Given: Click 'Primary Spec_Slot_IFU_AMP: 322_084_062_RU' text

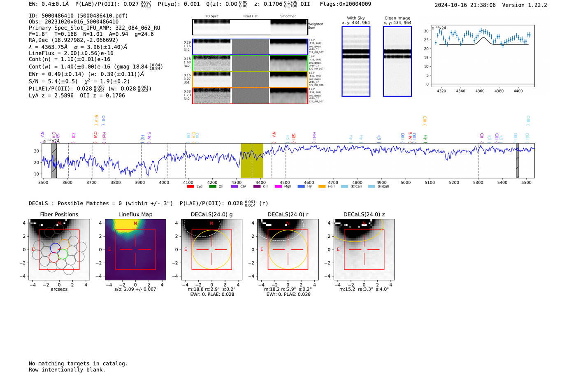Looking at the screenshot, I should tap(95, 28).
